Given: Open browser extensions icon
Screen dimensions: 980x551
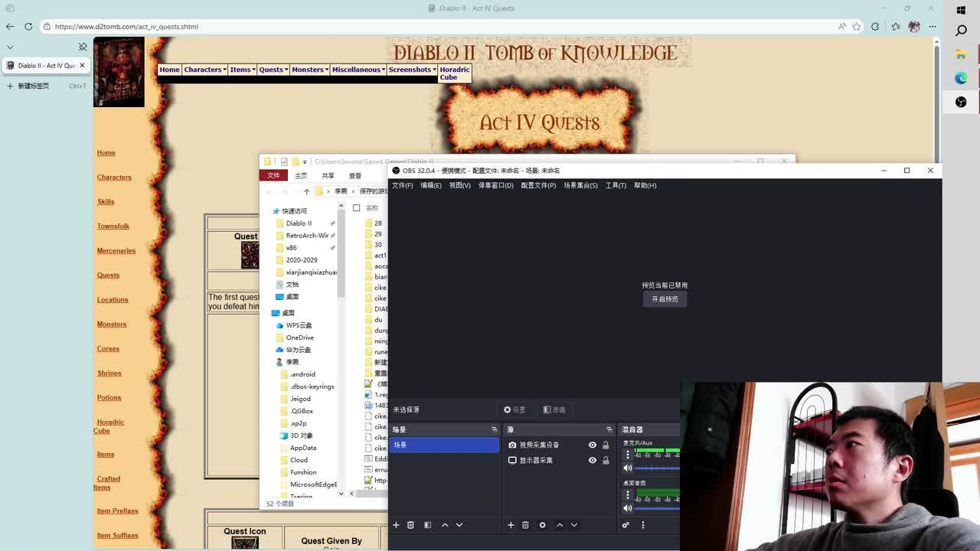Looking at the screenshot, I should (x=875, y=26).
